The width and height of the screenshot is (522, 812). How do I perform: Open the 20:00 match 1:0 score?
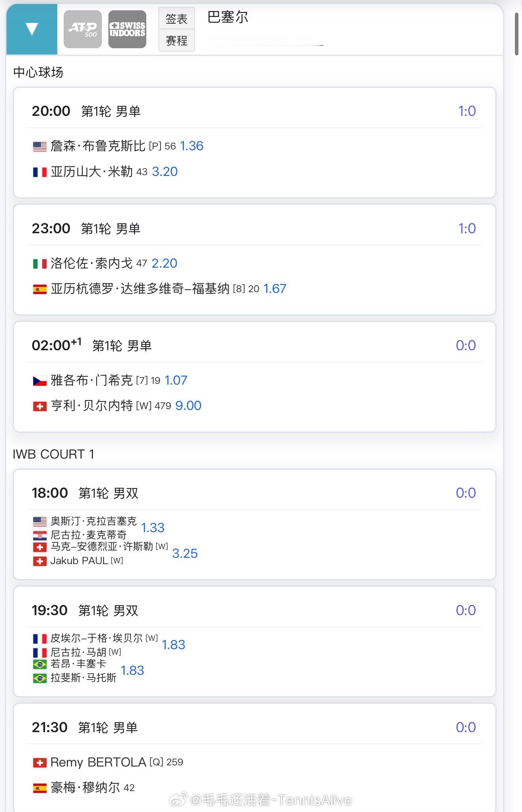click(x=467, y=111)
